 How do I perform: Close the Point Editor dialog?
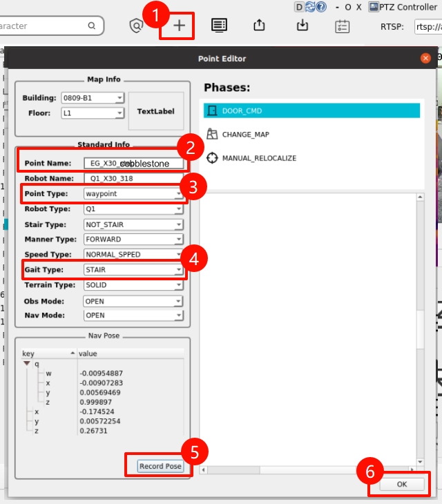click(426, 59)
